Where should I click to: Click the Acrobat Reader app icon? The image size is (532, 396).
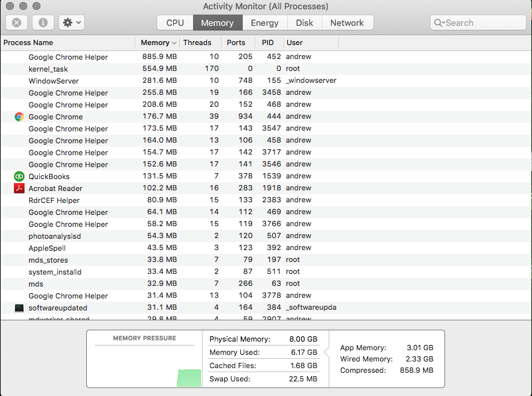click(19, 188)
